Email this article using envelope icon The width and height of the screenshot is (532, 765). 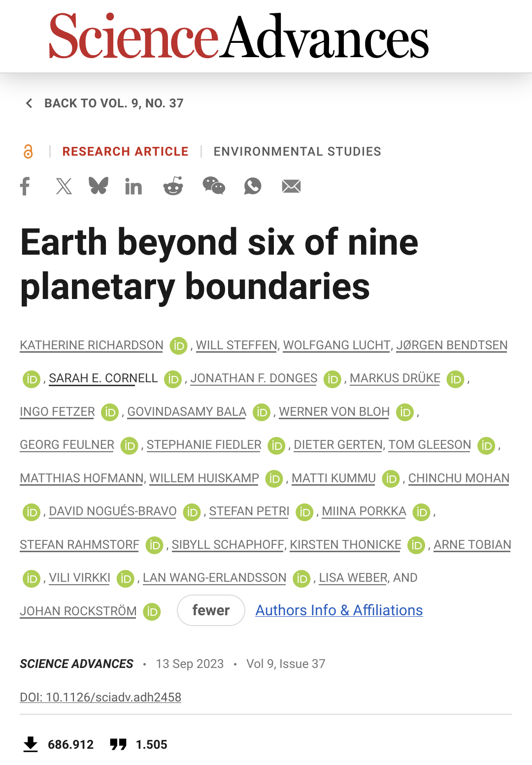tap(291, 186)
